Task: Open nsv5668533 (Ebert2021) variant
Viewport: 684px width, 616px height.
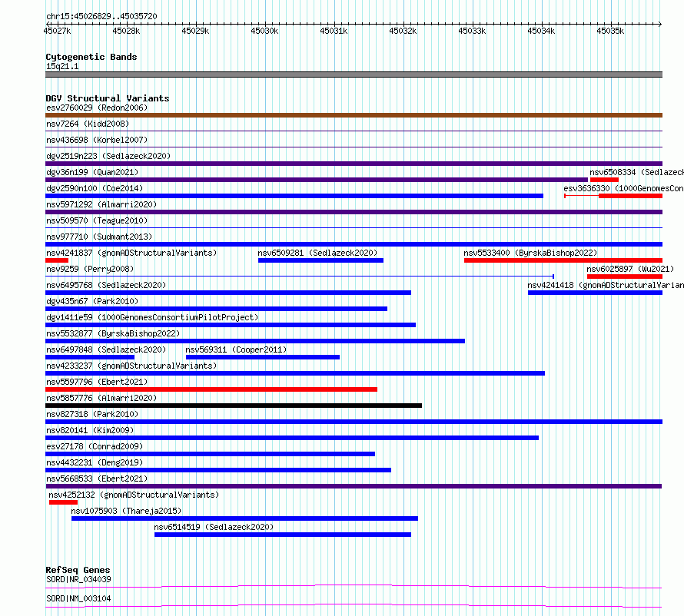Action: click(97, 479)
